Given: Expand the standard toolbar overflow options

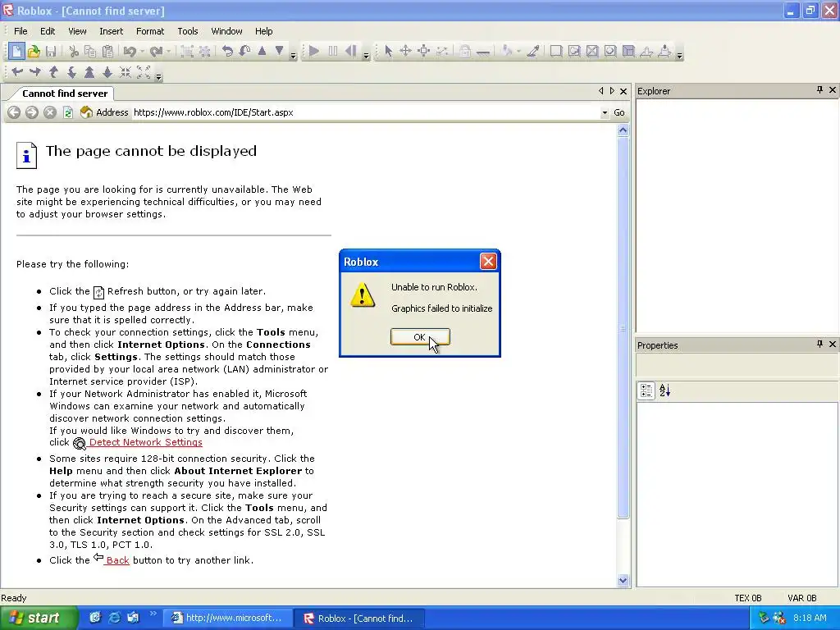Looking at the screenshot, I should pos(293,55).
